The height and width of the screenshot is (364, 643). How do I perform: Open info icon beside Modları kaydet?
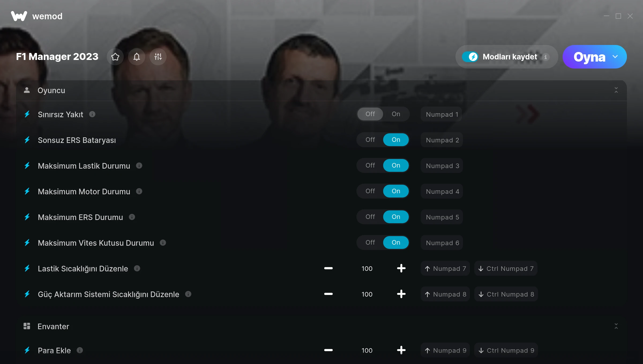pyautogui.click(x=545, y=57)
